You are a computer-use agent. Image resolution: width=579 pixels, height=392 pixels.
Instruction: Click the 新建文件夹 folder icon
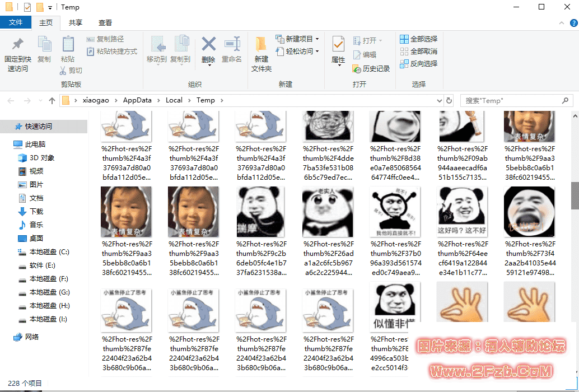coord(261,44)
